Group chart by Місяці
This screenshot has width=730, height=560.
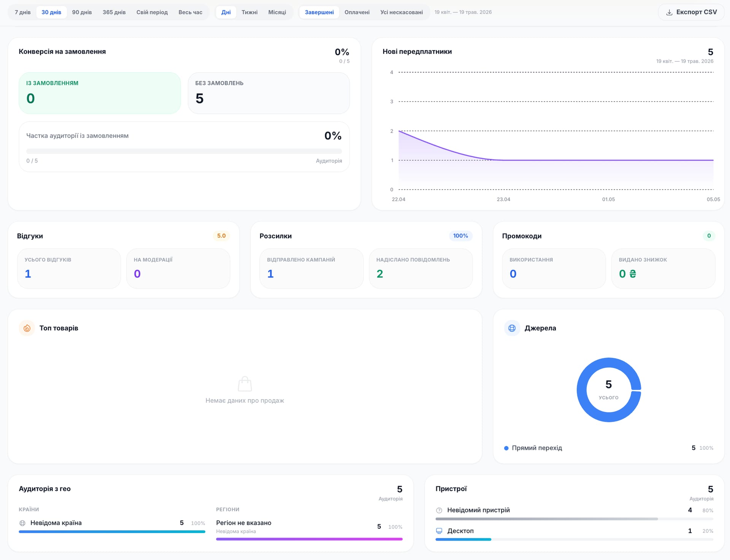(277, 12)
